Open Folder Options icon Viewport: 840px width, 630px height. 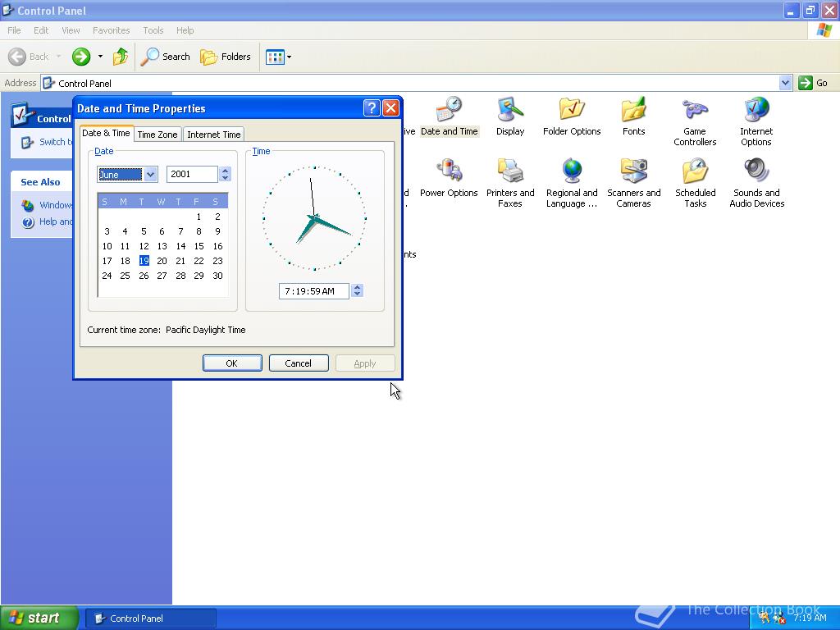572,116
